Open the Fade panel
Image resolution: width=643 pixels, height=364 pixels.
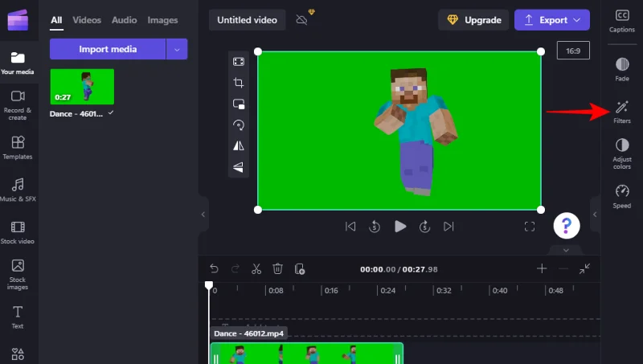622,69
